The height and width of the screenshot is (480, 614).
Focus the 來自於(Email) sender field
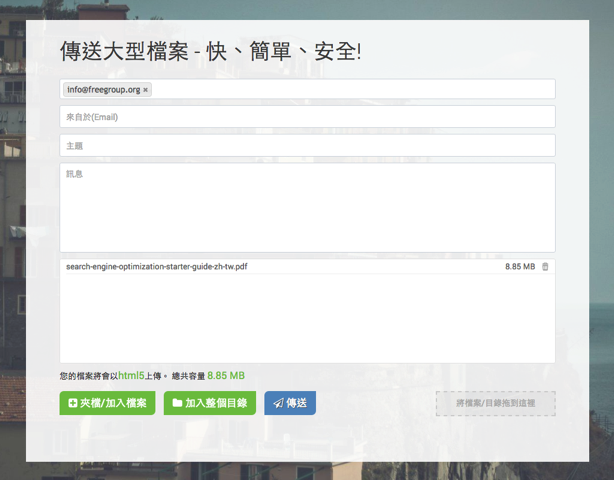coord(307,117)
